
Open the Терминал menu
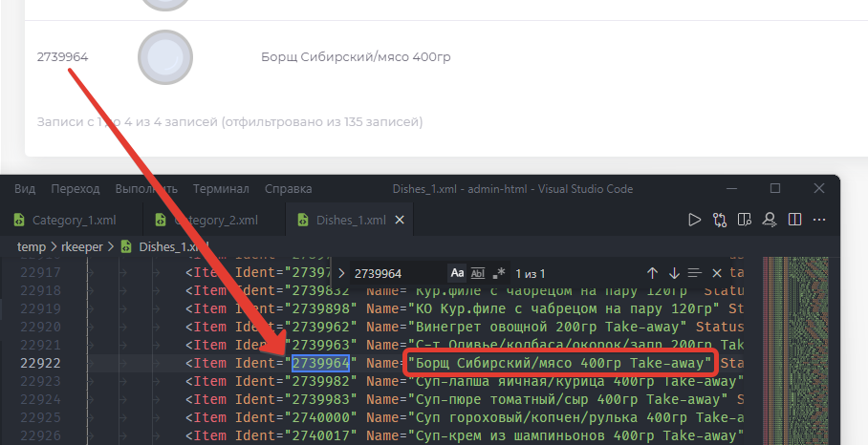(221, 189)
